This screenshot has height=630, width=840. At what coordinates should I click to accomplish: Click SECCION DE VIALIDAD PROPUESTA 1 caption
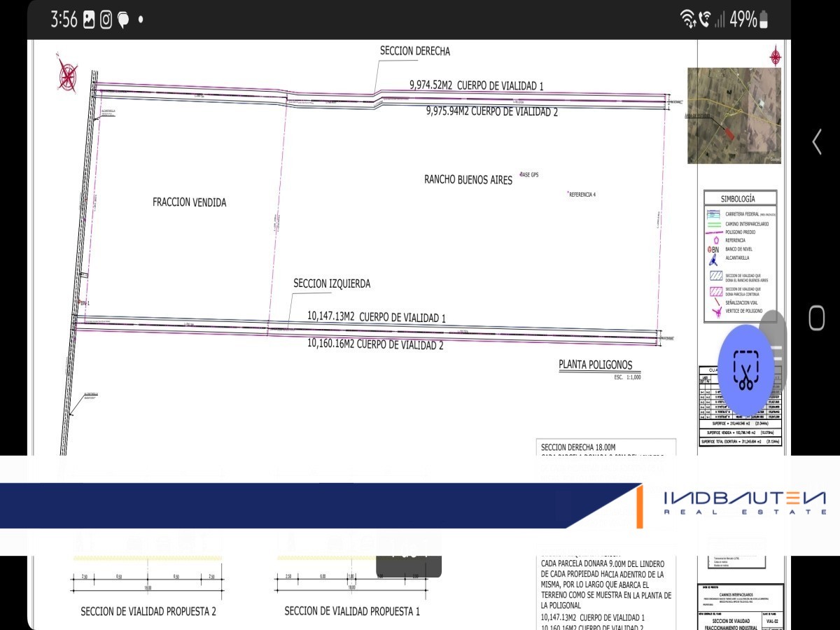[352, 611]
